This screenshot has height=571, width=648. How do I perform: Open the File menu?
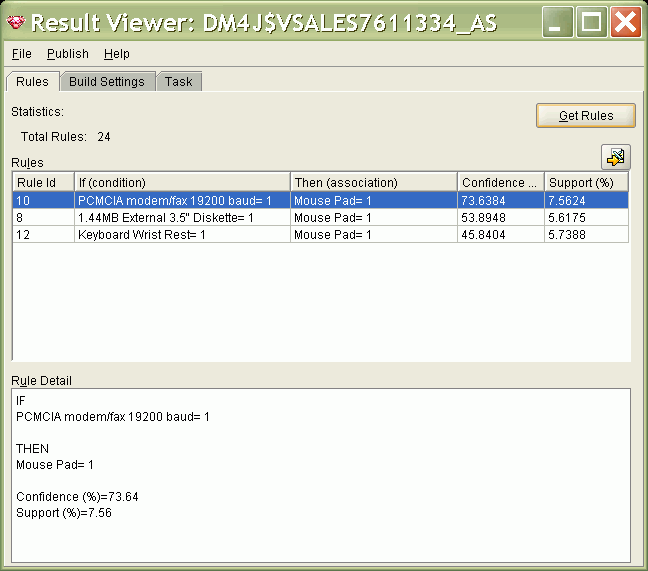click(21, 54)
